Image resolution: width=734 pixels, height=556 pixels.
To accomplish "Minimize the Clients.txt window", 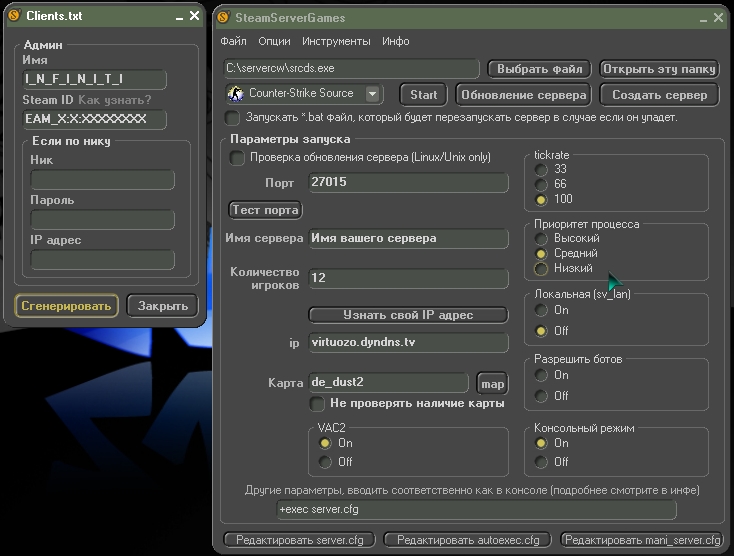I will point(179,17).
